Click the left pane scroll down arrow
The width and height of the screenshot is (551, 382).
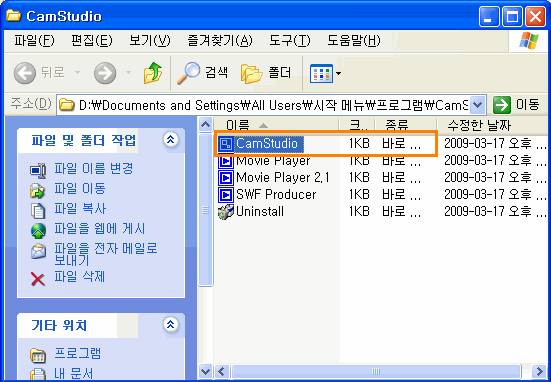tap(205, 371)
